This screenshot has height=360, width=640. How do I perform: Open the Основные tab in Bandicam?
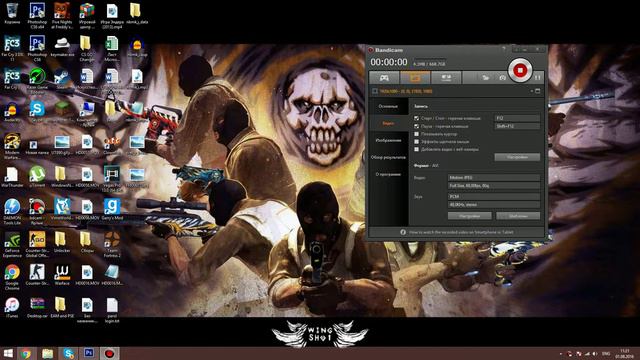(388, 106)
